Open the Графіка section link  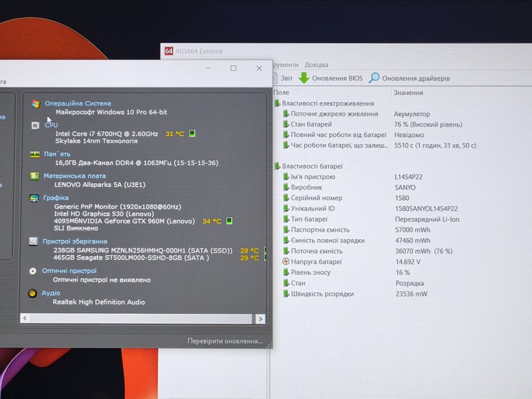(56, 197)
